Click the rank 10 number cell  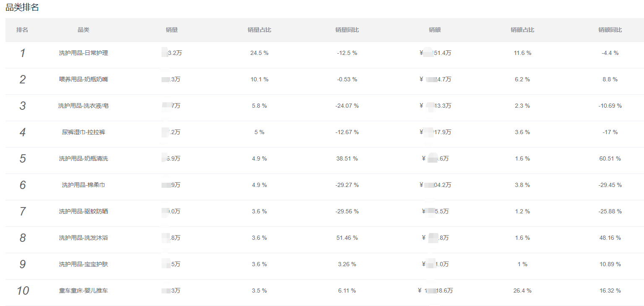coord(23,290)
